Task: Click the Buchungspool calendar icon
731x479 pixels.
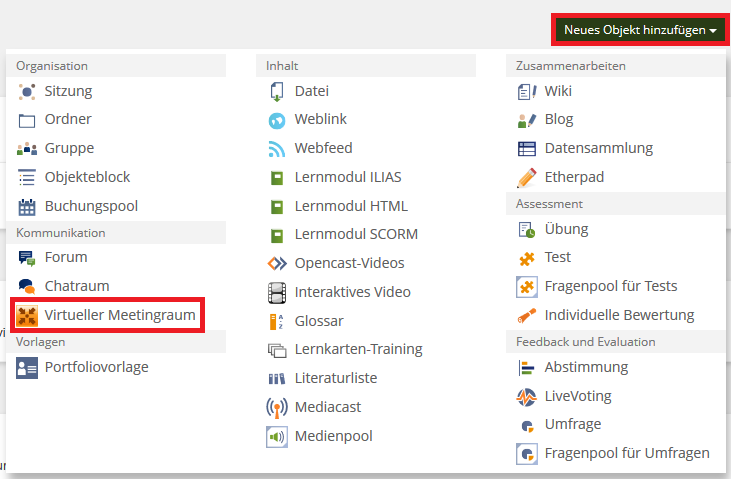Action: click(27, 207)
